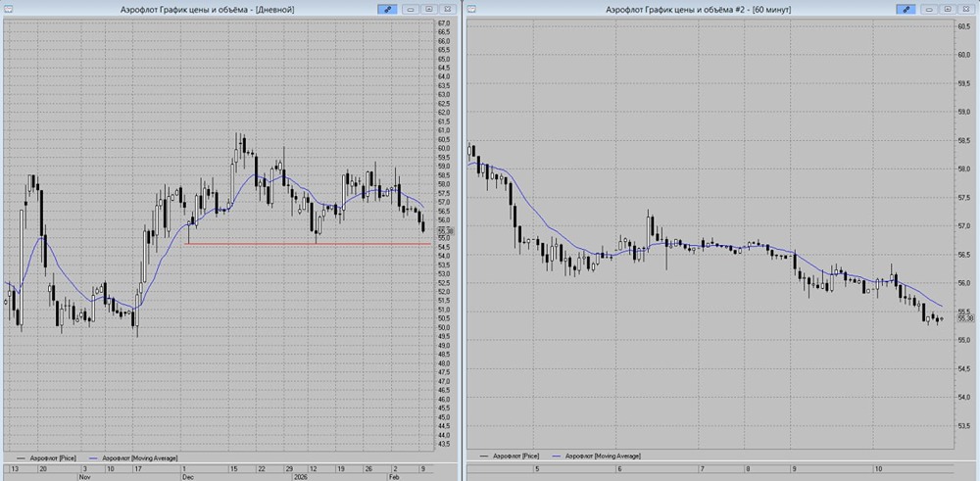Close the daily chart window

pos(448,10)
